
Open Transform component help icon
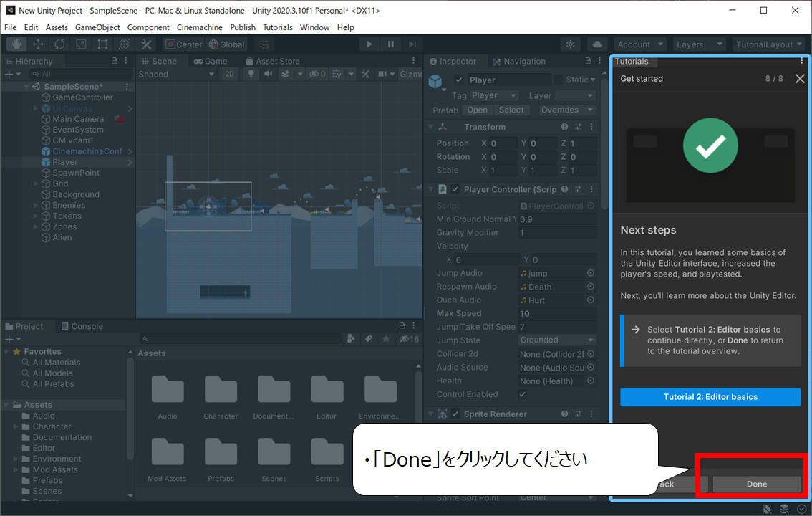click(x=564, y=127)
